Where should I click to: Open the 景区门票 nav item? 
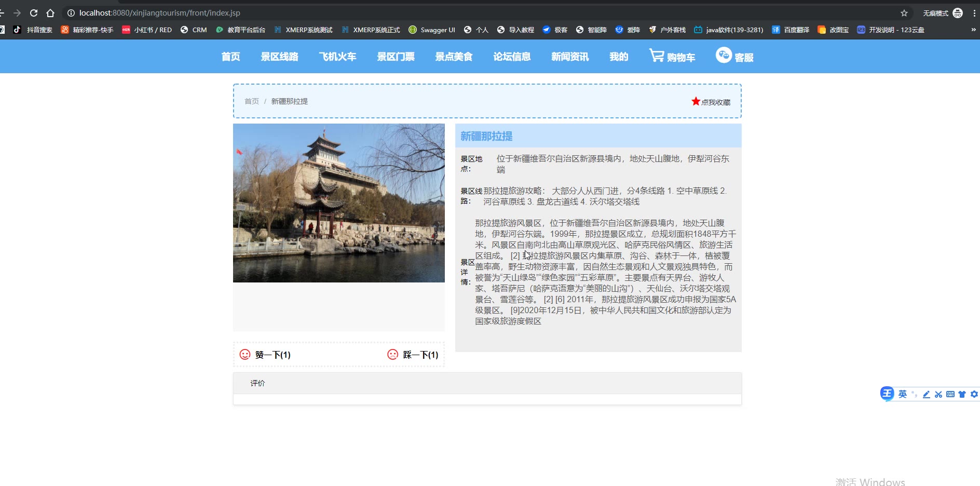tap(396, 57)
